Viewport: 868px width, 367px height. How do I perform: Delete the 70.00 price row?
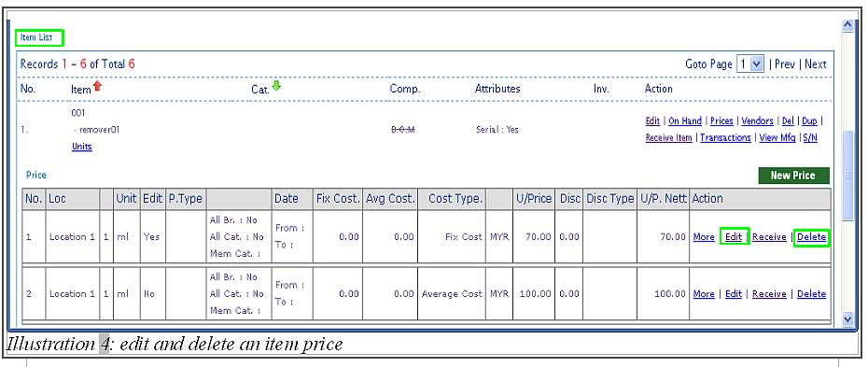click(812, 237)
